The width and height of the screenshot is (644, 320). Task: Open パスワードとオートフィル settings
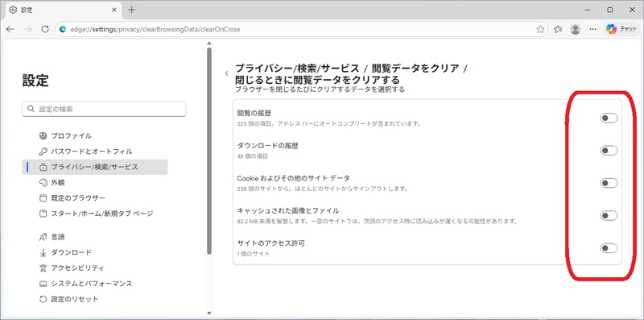(94, 152)
